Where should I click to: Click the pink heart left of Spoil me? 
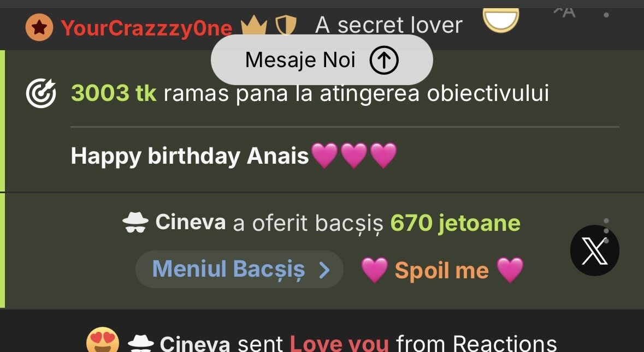[x=374, y=270]
